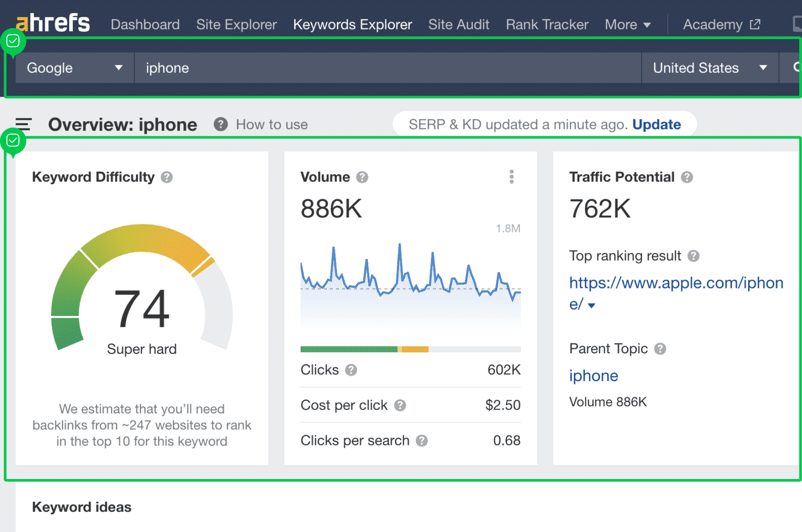Screen dimensions: 802x532
Task: Open Rank Tracker from top navigation
Action: click(547, 24)
